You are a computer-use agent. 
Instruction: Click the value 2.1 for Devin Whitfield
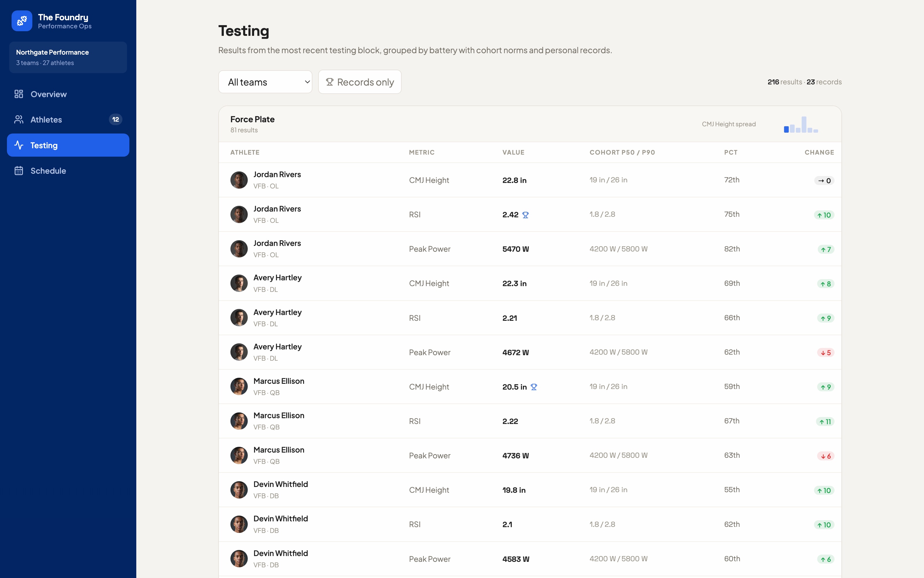[x=507, y=525]
